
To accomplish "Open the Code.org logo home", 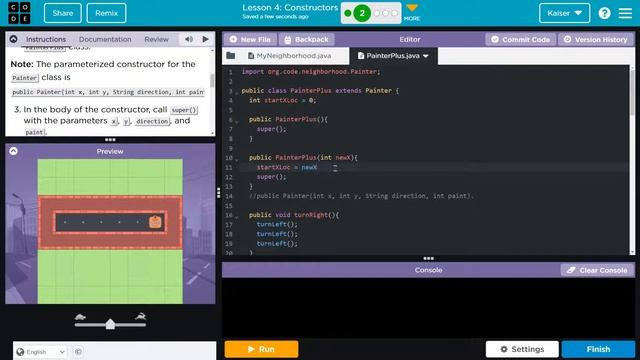I will tap(19, 13).
